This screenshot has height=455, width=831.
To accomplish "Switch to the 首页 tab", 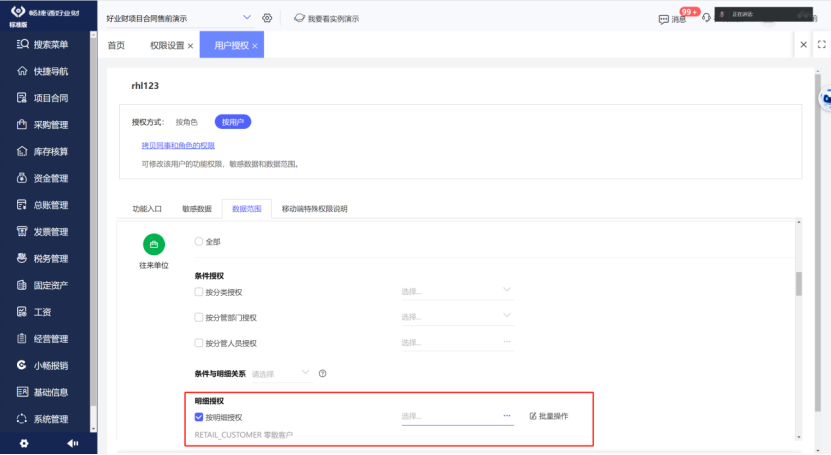I will (x=116, y=46).
